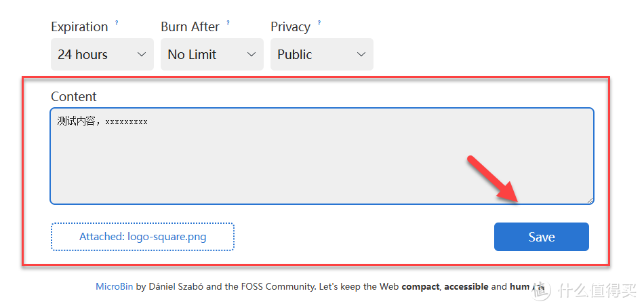The image size is (644, 308).
Task: Open the MicroBin footer link
Action: (x=115, y=287)
